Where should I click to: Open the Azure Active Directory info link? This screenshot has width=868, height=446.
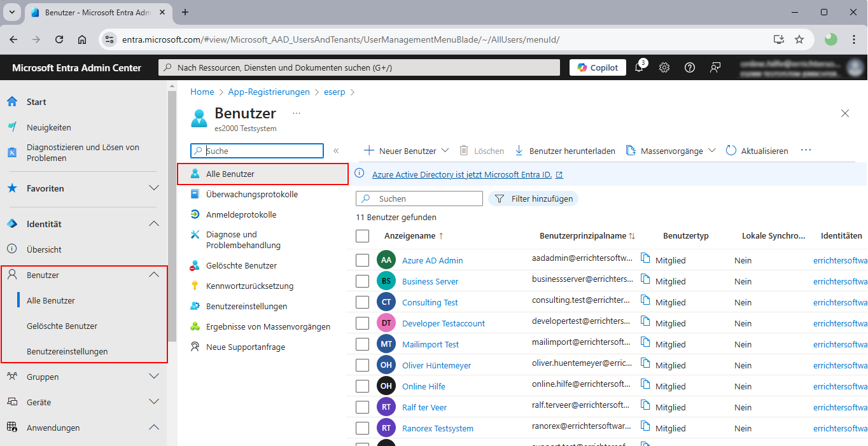[x=467, y=174]
